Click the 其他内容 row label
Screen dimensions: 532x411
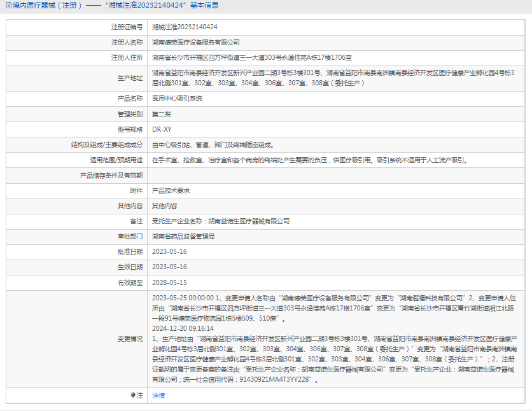click(x=130, y=206)
